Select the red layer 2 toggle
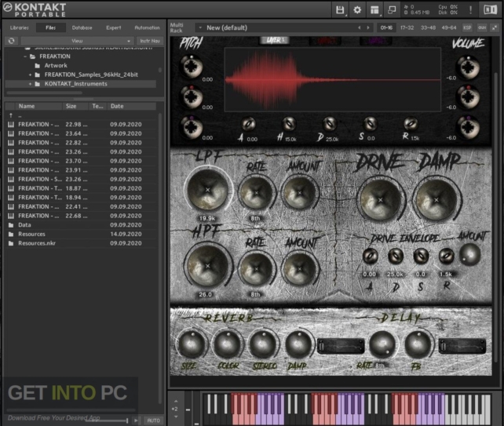The image size is (504, 426). click(x=325, y=41)
